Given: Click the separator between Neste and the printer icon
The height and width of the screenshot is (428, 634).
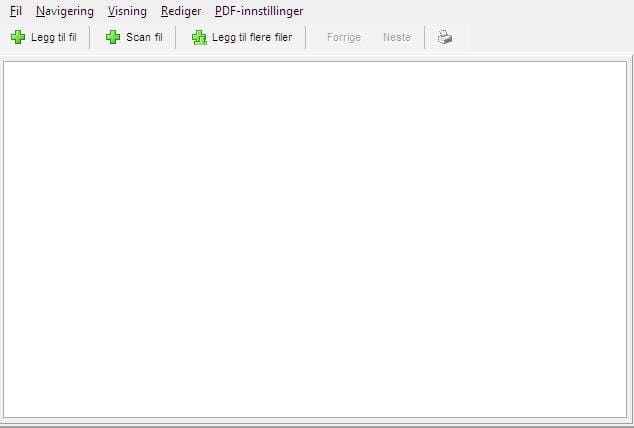Looking at the screenshot, I should pos(425,38).
